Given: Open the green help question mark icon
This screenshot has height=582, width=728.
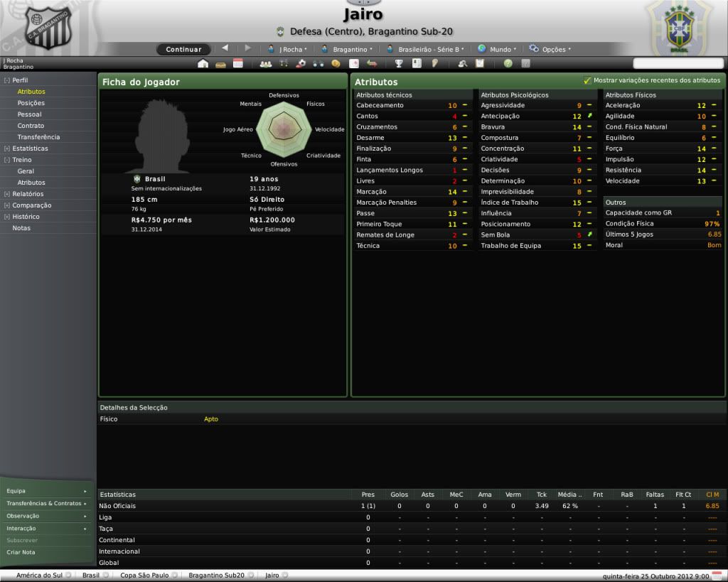Looking at the screenshot, I should [x=508, y=63].
